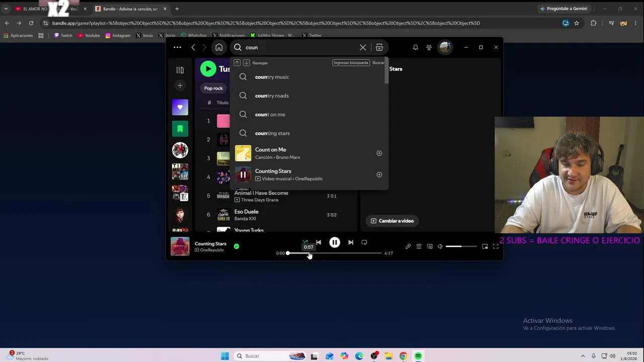Go back in Spotify navigation
The width and height of the screenshot is (644, 362).
tap(193, 47)
